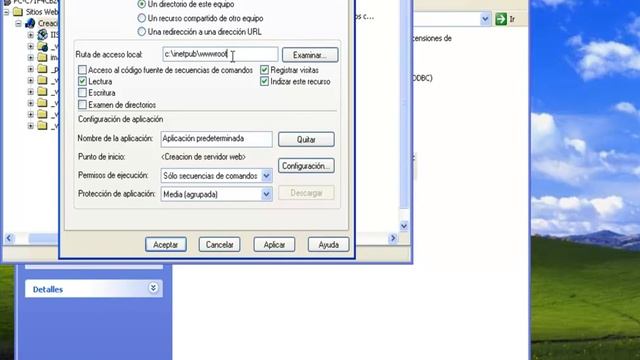The width and height of the screenshot is (640, 360).
Task: Click '<Creacion de servidor web>' text
Action: 203,157
